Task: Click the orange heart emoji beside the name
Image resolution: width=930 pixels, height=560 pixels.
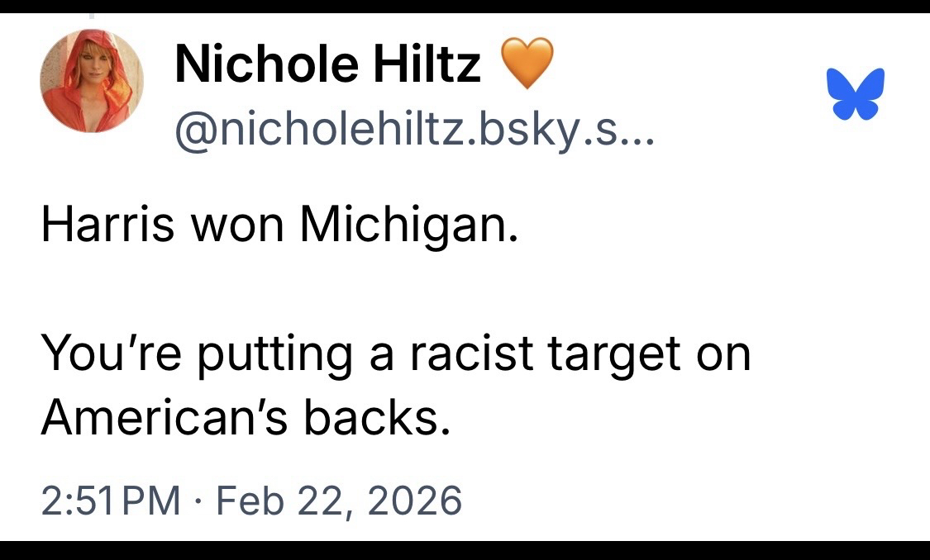Action: tap(525, 64)
